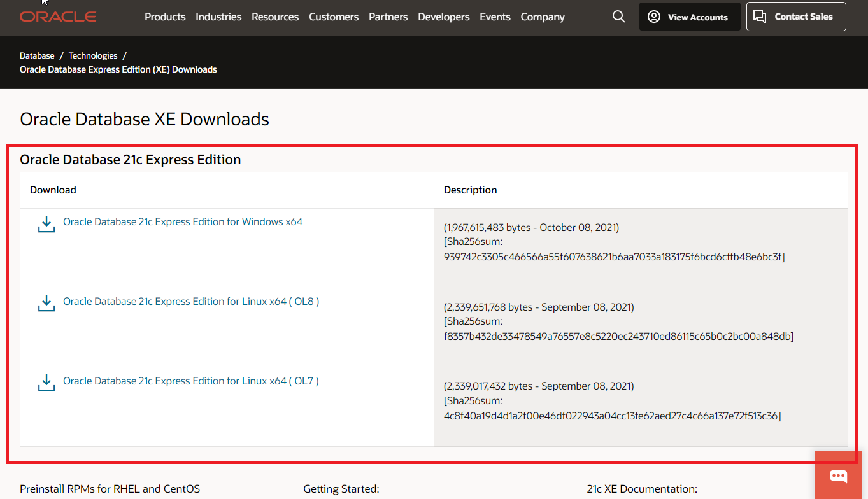Open the red chat bubble widget
Screen dimensions: 868x499
[x=838, y=475]
